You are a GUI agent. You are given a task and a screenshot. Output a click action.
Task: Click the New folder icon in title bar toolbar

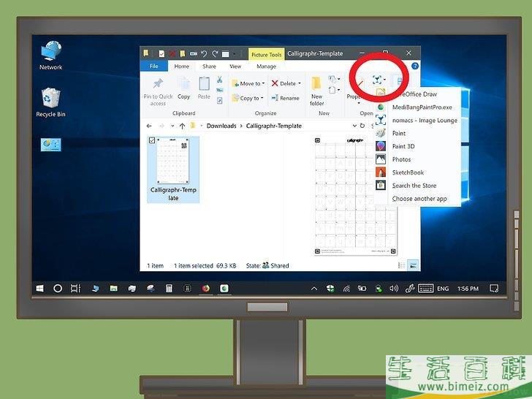tap(183, 53)
